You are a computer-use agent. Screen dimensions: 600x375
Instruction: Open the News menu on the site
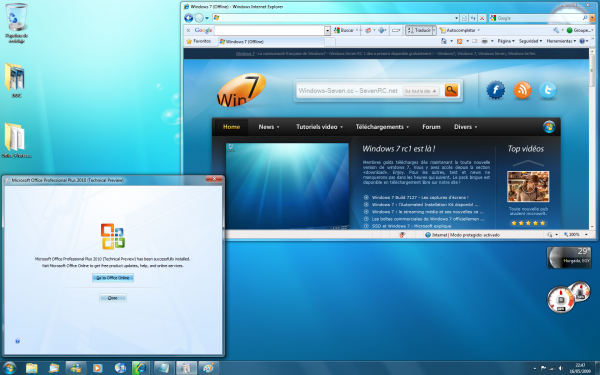(x=269, y=127)
